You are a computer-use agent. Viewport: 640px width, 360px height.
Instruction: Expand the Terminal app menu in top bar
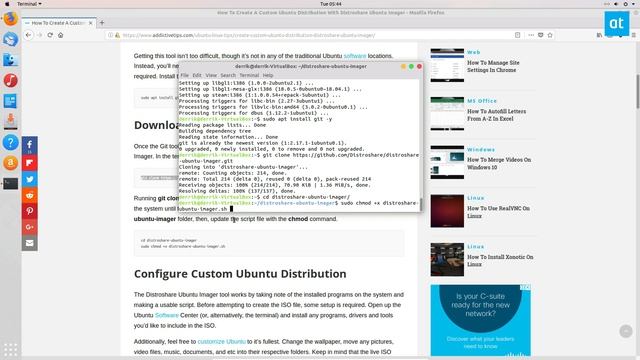coord(29,4)
